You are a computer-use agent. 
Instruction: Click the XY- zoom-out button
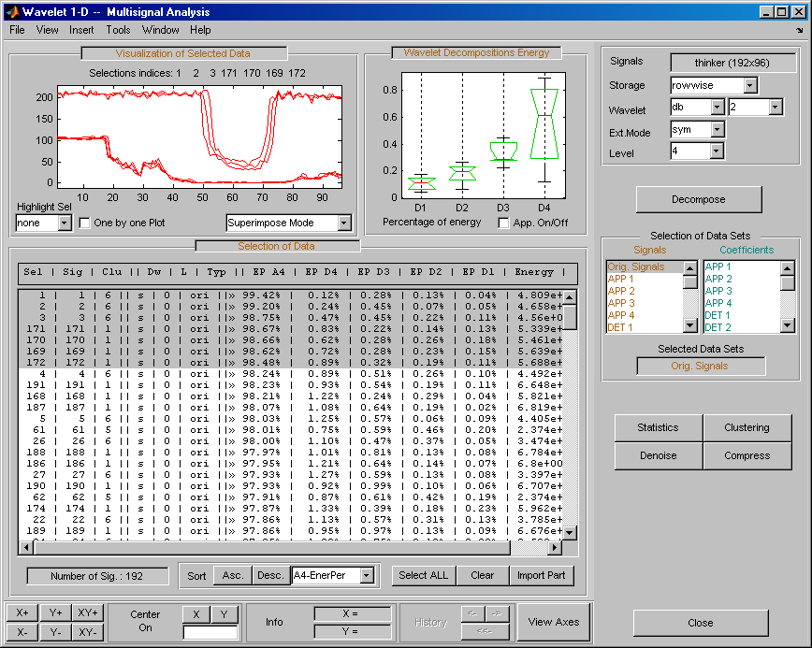[x=88, y=632]
